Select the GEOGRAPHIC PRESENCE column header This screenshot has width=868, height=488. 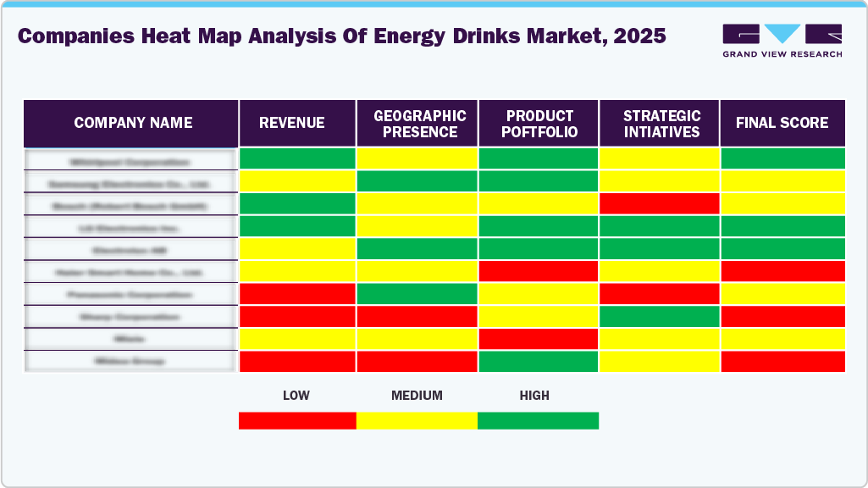click(417, 123)
